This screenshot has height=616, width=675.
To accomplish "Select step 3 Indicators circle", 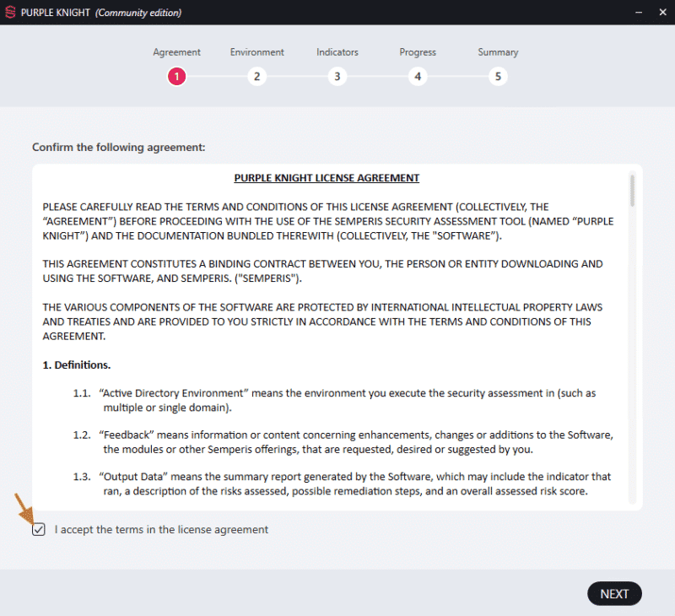I will pos(337,77).
